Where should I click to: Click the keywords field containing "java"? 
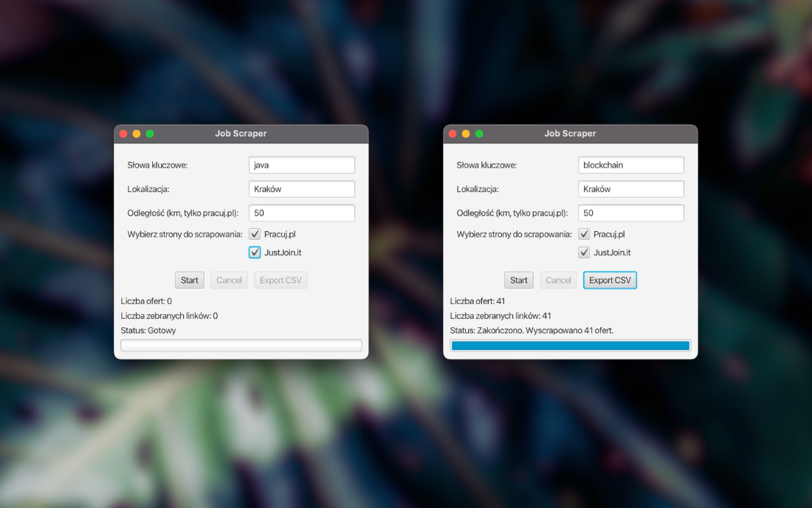pos(301,165)
